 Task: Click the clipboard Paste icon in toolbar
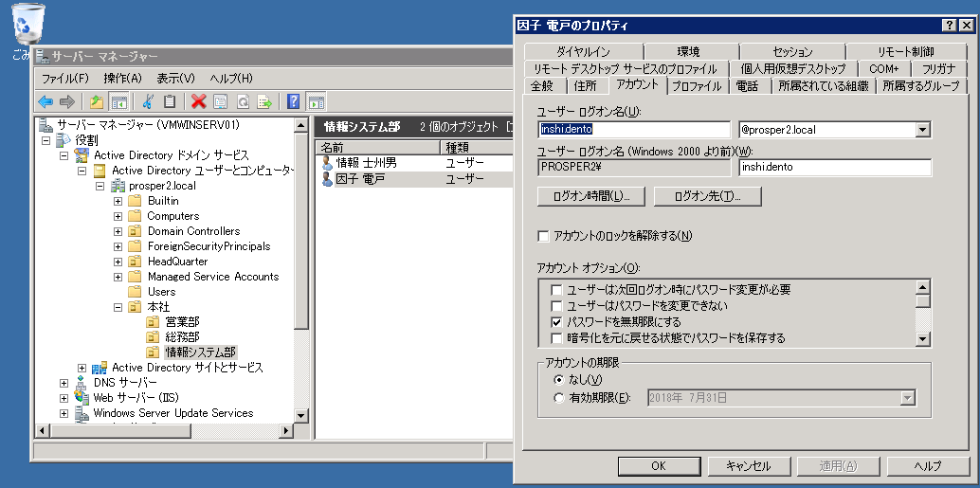pos(170,101)
